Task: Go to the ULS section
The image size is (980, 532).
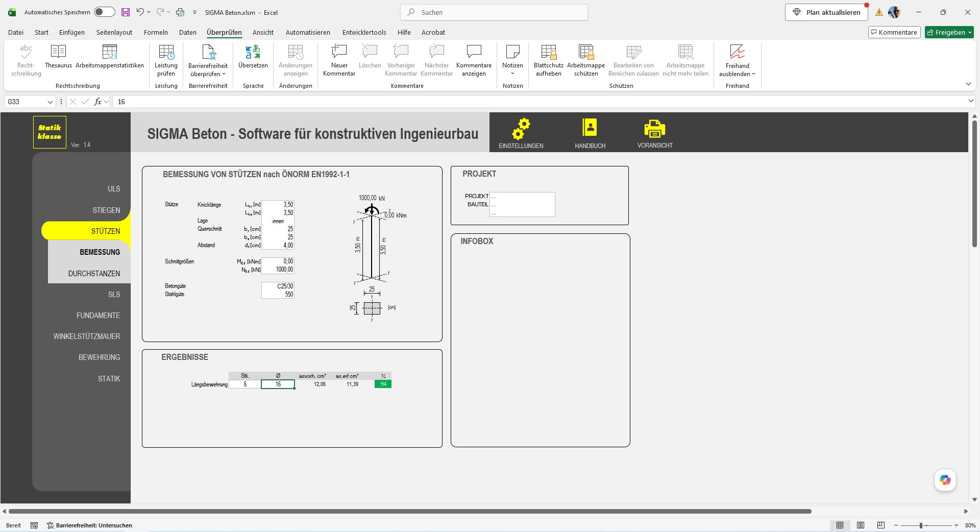Action: 114,189
